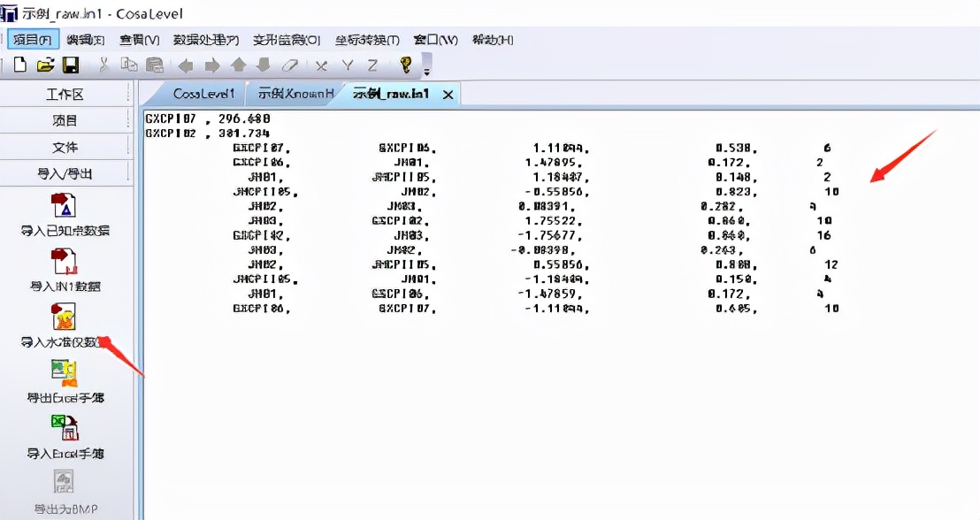This screenshot has height=520, width=980.
Task: Click the New file icon
Action: click(20, 65)
